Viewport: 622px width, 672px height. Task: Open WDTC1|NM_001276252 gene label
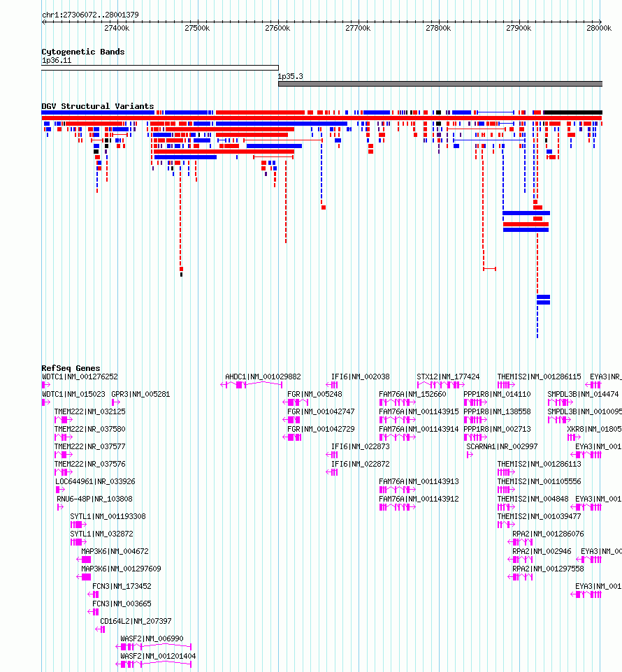pos(80,377)
